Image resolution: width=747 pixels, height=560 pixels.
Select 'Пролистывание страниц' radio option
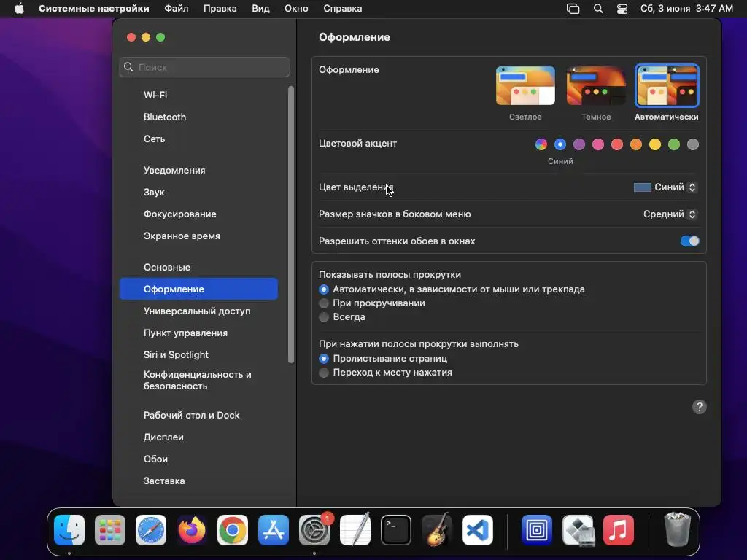(324, 358)
